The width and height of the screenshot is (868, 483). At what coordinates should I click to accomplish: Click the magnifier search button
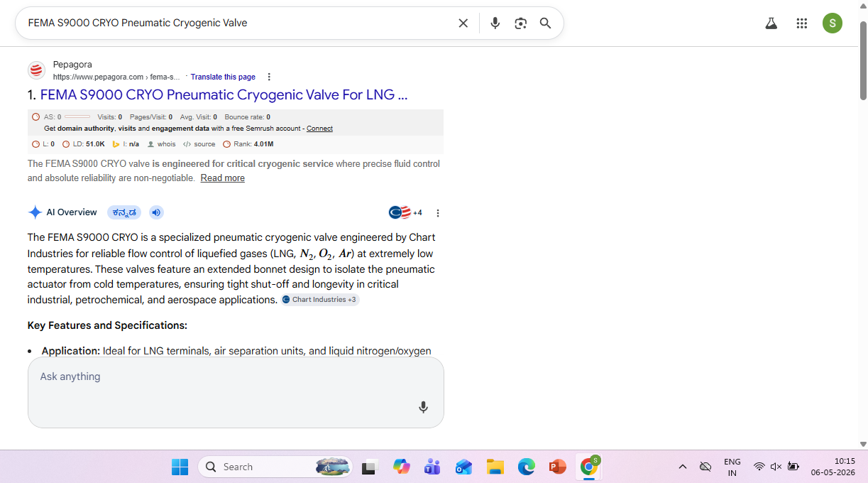click(545, 23)
